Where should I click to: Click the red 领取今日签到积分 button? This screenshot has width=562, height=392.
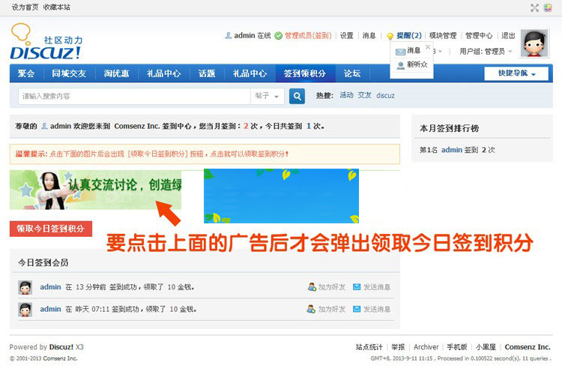(x=51, y=229)
